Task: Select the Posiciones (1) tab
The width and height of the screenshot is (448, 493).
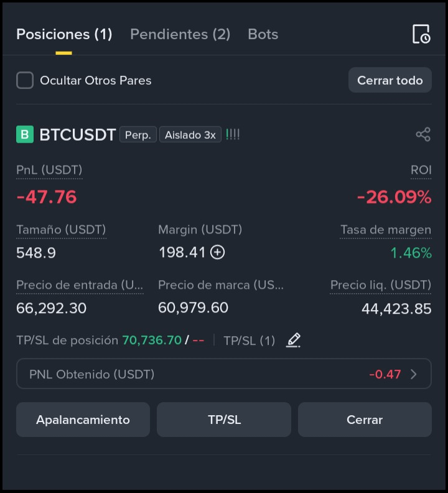Action: [x=64, y=34]
